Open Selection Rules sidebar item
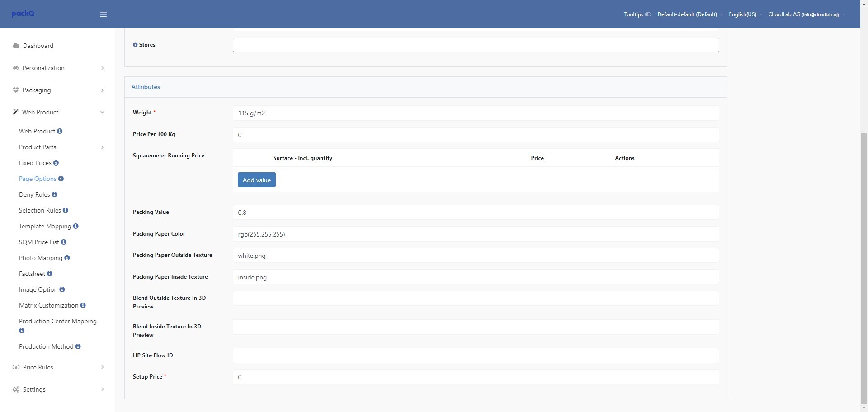 tap(40, 210)
